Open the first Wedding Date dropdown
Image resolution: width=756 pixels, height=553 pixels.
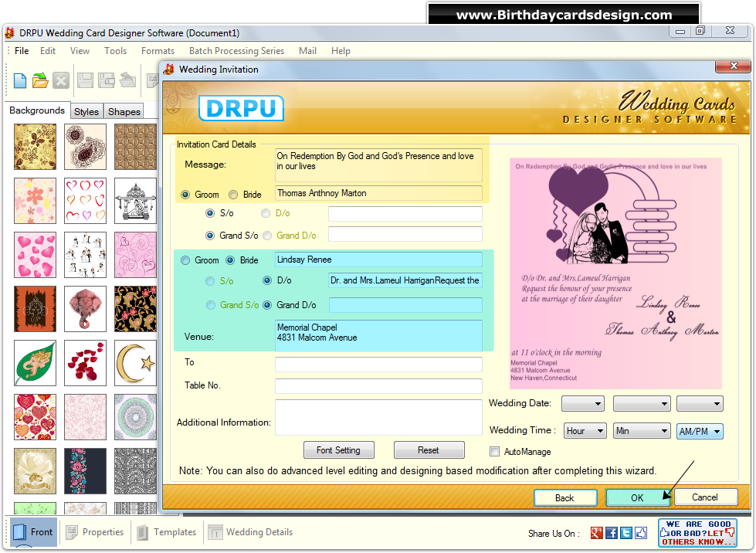point(583,403)
